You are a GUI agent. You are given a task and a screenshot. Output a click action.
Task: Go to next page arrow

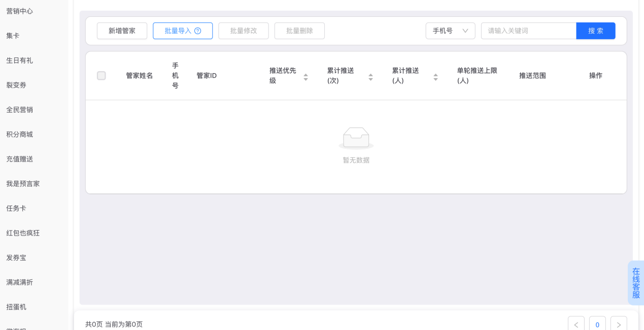coord(619,324)
